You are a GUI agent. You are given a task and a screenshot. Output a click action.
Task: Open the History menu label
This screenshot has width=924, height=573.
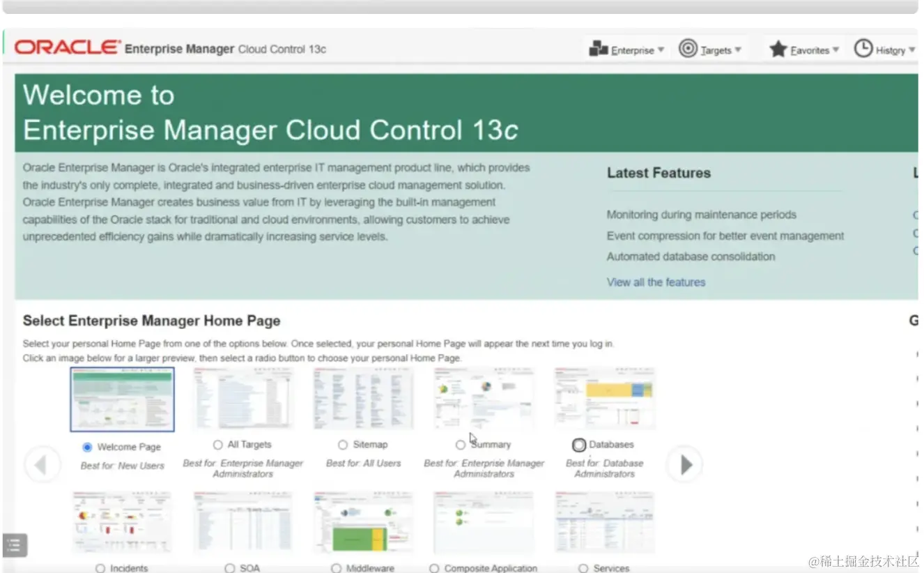(891, 50)
